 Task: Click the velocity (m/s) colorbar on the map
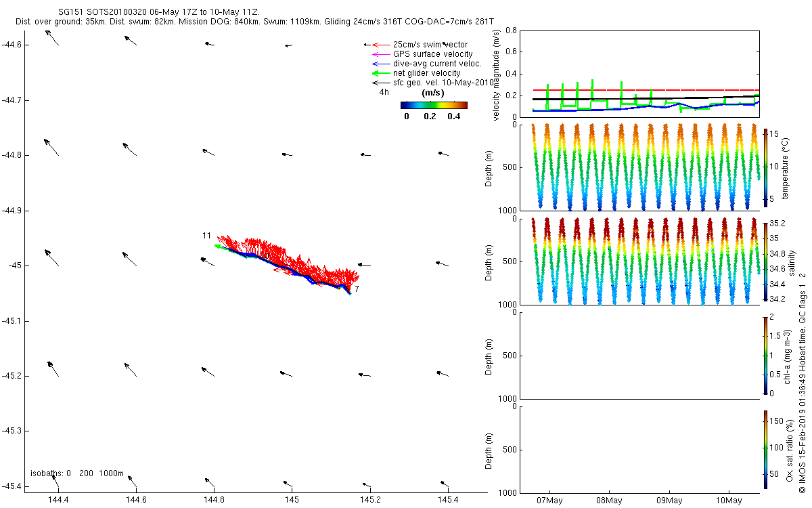click(x=434, y=105)
